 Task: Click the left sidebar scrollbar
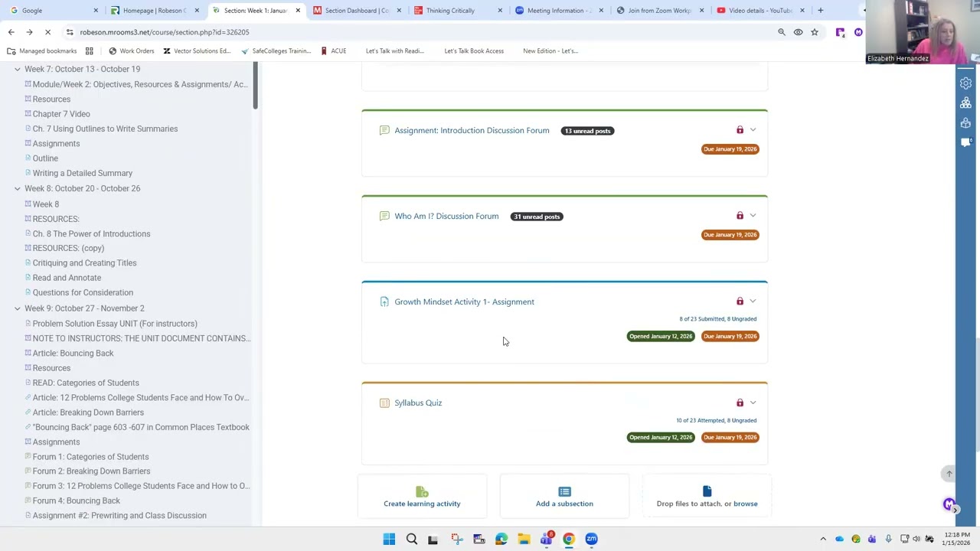pos(255,86)
